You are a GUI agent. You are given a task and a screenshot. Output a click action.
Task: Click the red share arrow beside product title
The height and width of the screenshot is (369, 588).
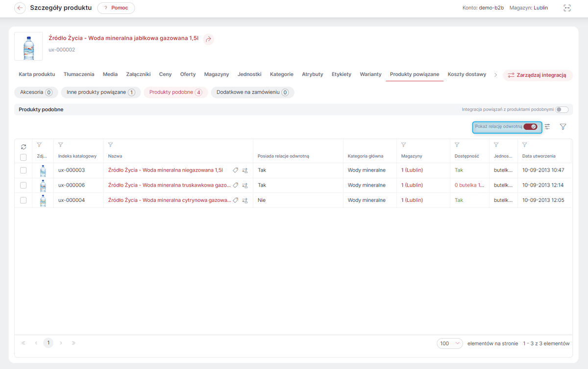tap(209, 39)
